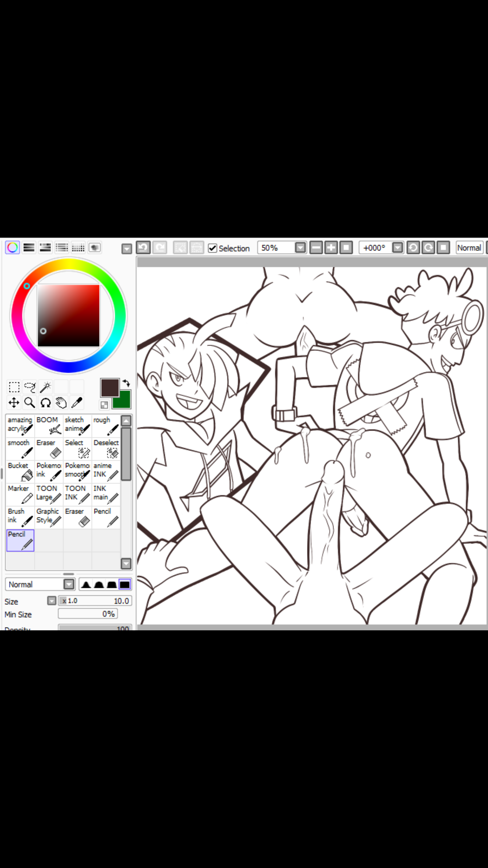Image resolution: width=488 pixels, height=868 pixels.
Task: Click the zoom in plus button
Action: pyautogui.click(x=331, y=248)
